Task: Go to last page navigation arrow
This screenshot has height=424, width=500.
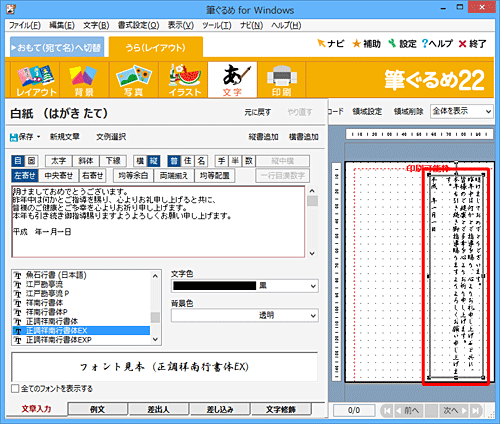Action: click(476, 411)
